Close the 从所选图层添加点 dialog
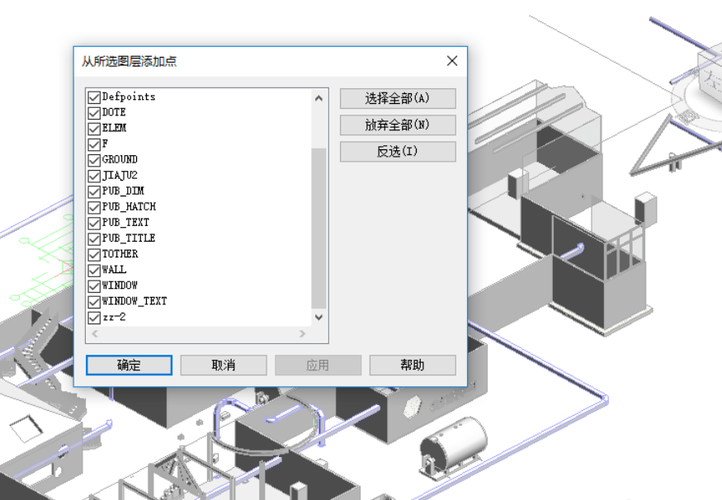 tap(452, 61)
